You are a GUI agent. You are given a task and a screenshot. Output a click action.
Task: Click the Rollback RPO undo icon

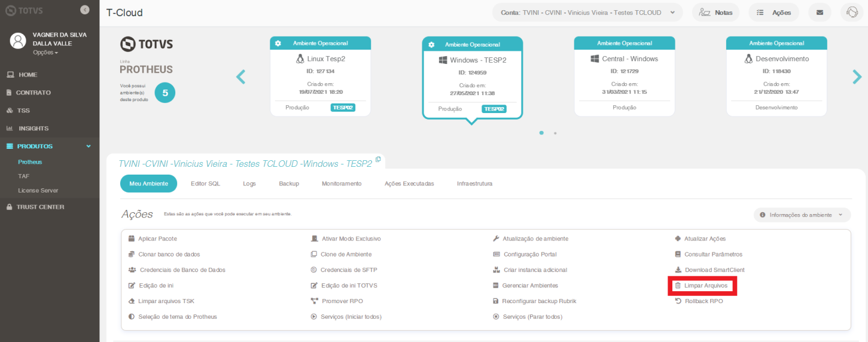678,301
